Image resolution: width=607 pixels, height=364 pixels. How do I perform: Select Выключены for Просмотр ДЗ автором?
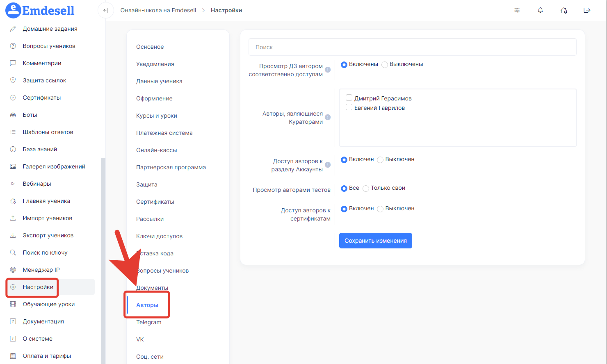(x=385, y=65)
